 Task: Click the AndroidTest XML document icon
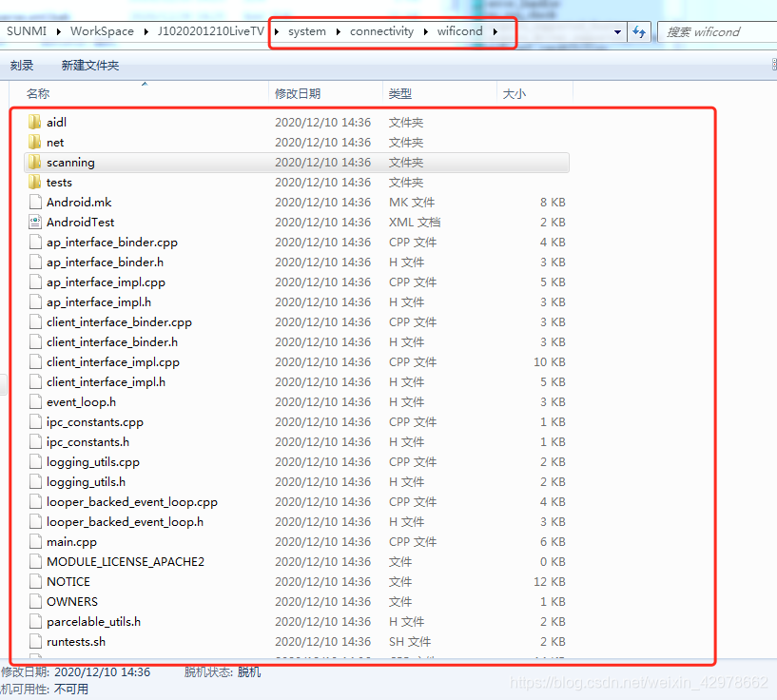click(35, 222)
